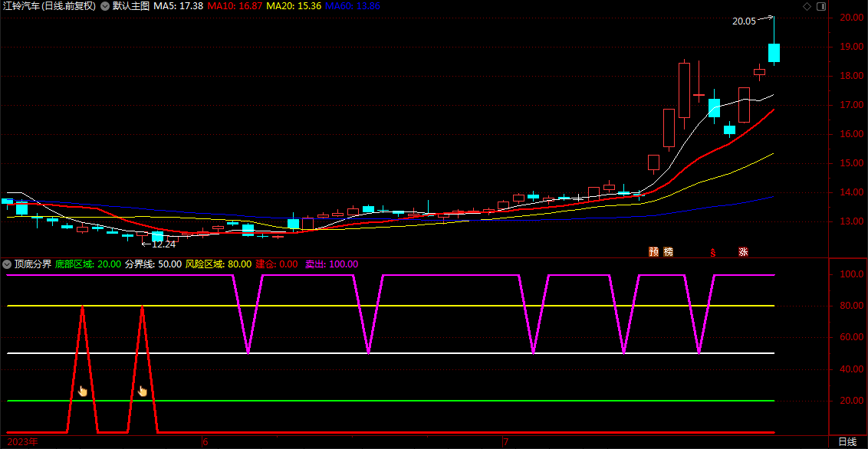Viewport: 868px width, 449px height.
Task: Click the 建仓: 0.00 legend
Action: 277,264
